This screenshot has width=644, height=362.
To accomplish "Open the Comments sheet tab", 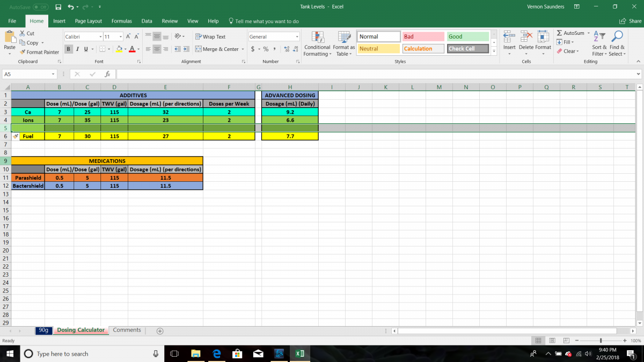I will click(x=127, y=330).
